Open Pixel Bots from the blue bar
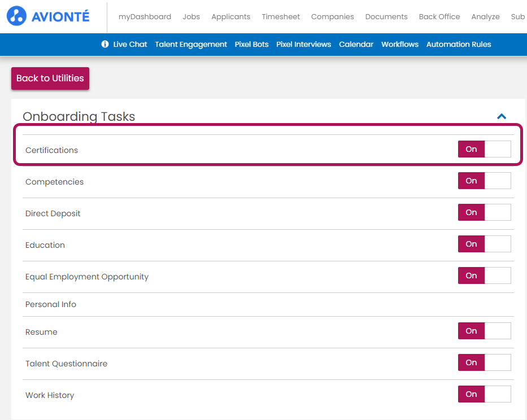Viewport: 527px width, 420px height. click(251, 44)
